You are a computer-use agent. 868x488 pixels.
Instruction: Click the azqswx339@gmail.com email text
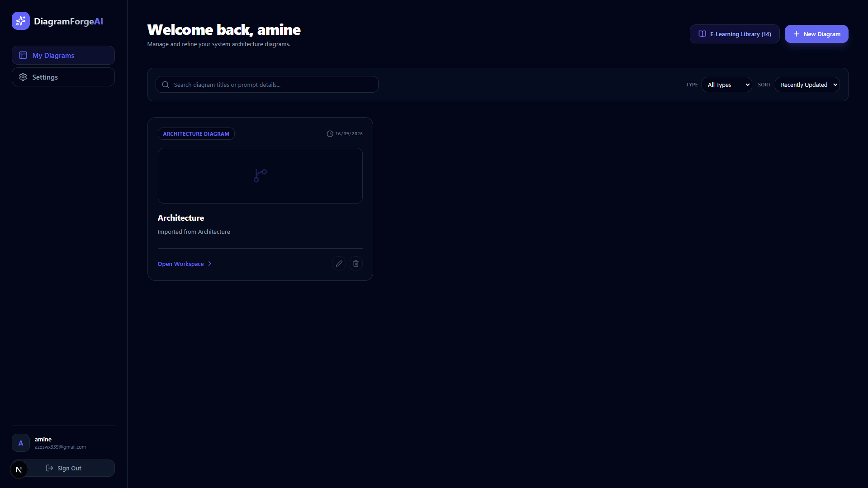(60, 447)
